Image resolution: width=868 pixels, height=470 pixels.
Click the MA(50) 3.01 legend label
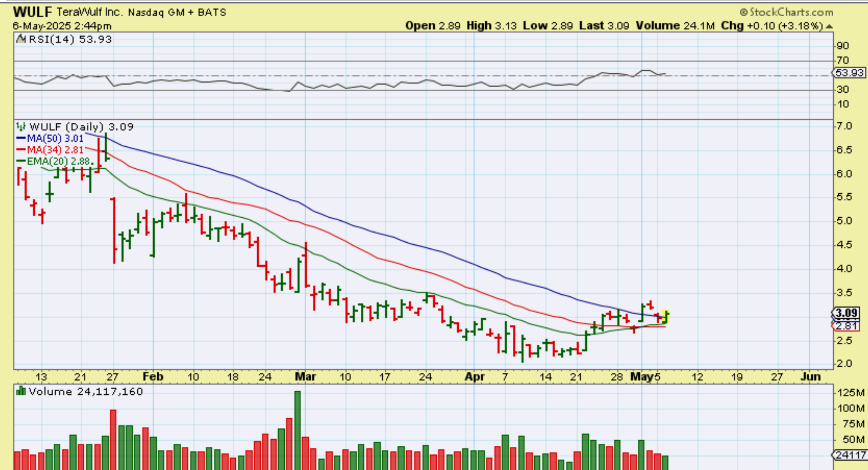(55, 138)
